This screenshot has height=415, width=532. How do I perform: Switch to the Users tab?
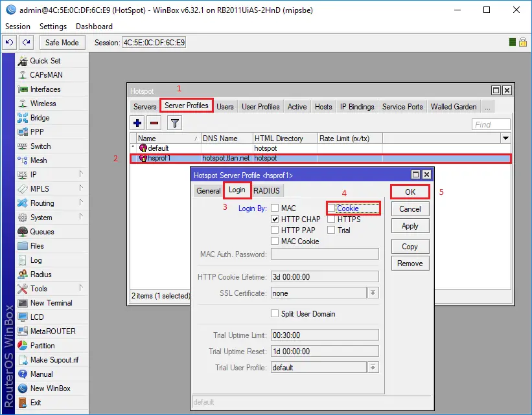pyautogui.click(x=225, y=107)
